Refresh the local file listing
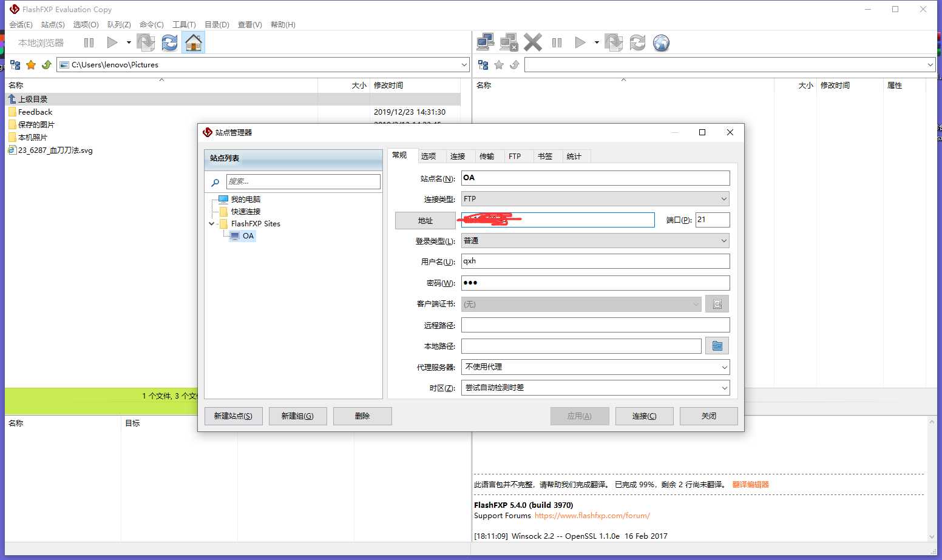Viewport: 942px width, 560px height. coord(169,42)
